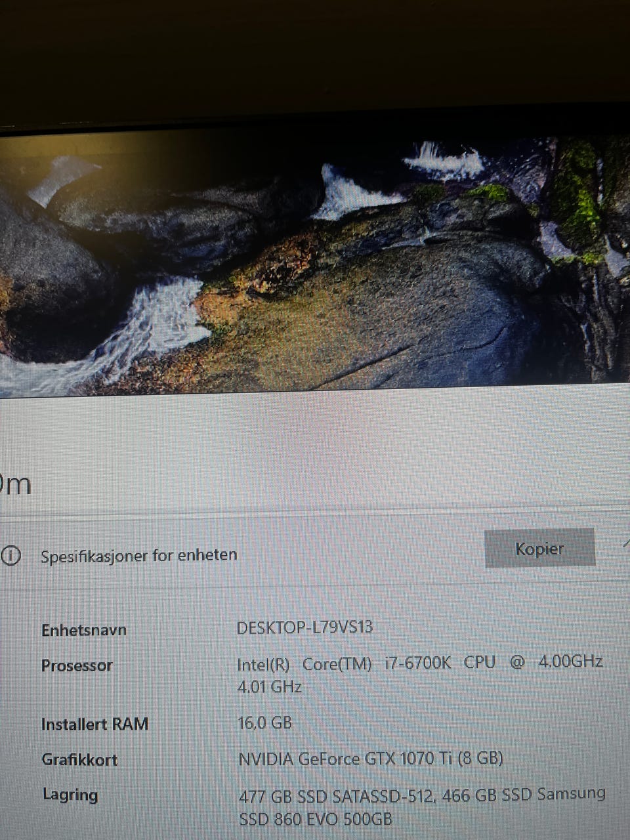Select the 16,0 GB RAM value
The width and height of the screenshot is (630, 840).
point(264,723)
